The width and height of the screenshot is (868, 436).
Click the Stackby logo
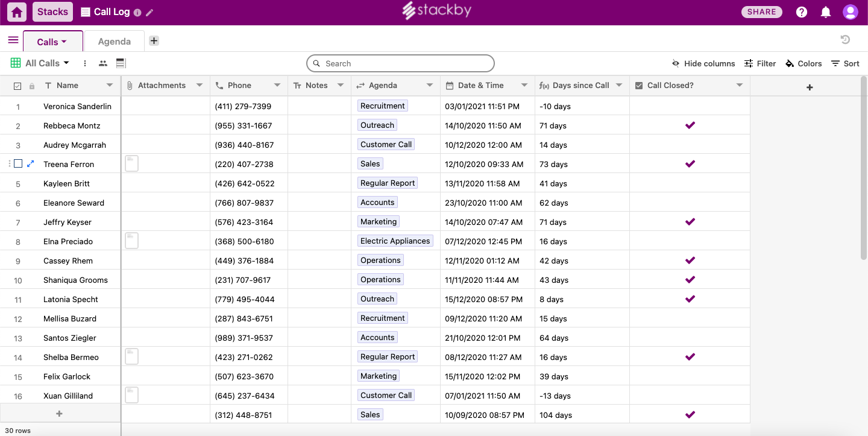(x=437, y=11)
